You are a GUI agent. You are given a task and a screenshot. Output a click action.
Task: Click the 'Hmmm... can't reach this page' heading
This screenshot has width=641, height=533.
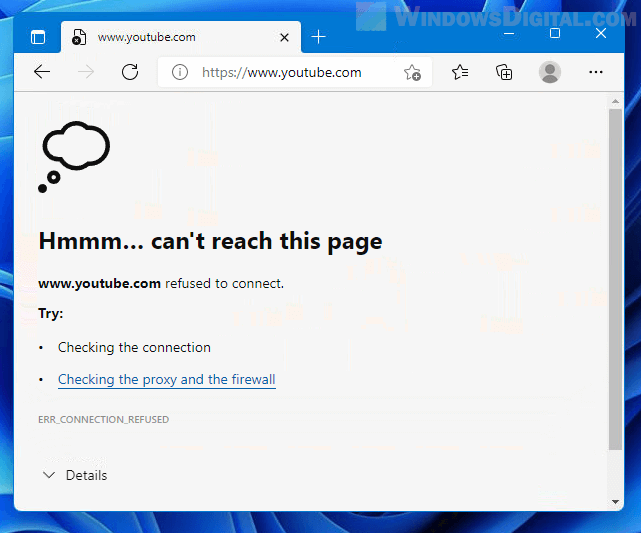tap(211, 241)
